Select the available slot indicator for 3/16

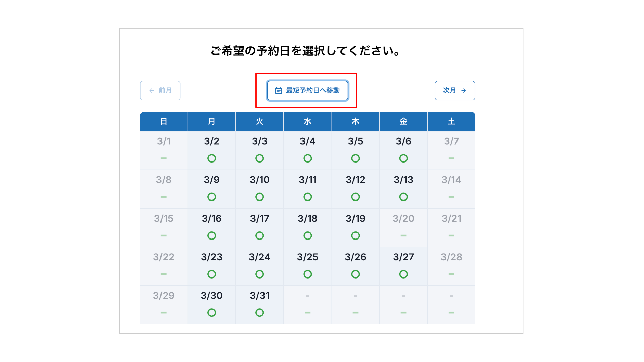(211, 235)
